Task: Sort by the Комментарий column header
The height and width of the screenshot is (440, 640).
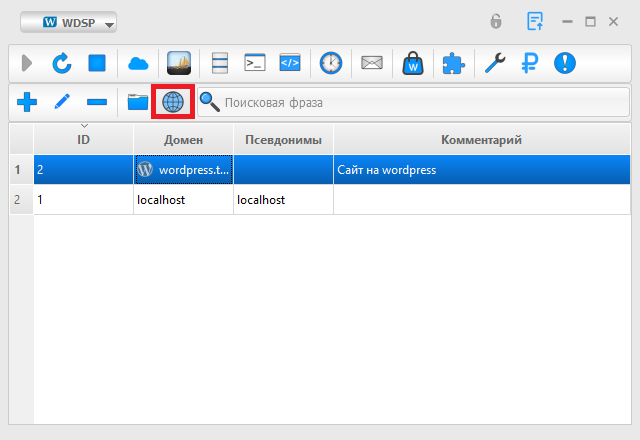Action: coord(482,140)
